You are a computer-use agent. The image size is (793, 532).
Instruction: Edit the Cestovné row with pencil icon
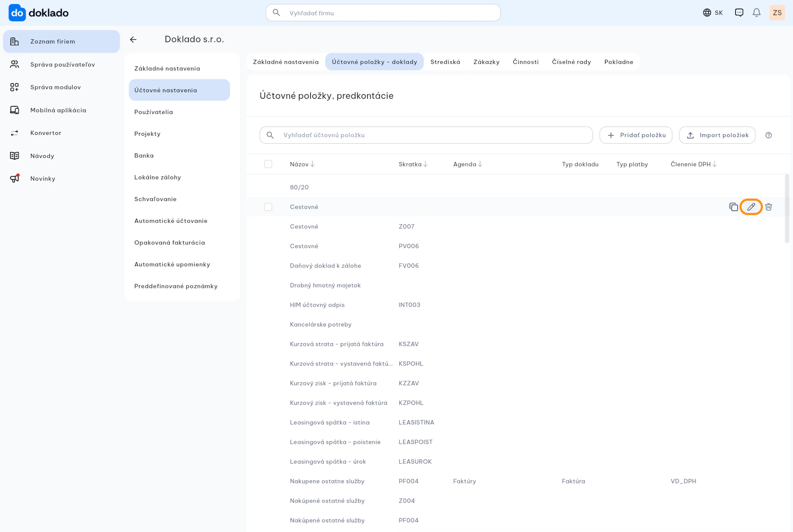tap(751, 207)
